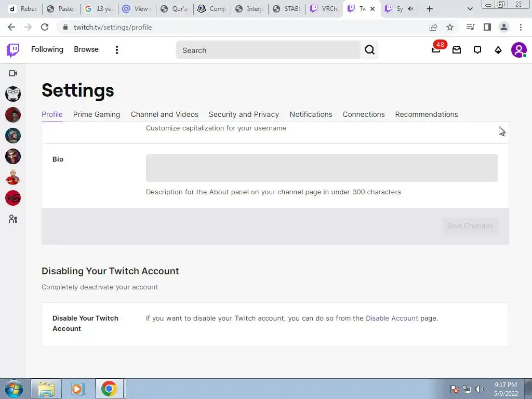The height and width of the screenshot is (399, 532).
Task: Switch to the STABL browser tab
Action: pos(287,9)
